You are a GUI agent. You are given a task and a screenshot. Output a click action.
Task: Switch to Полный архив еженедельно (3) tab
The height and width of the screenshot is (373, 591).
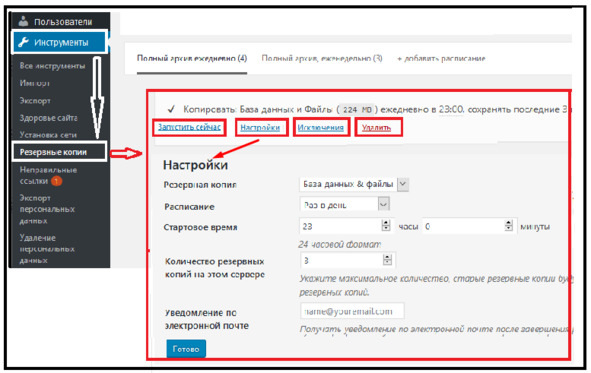tap(322, 58)
